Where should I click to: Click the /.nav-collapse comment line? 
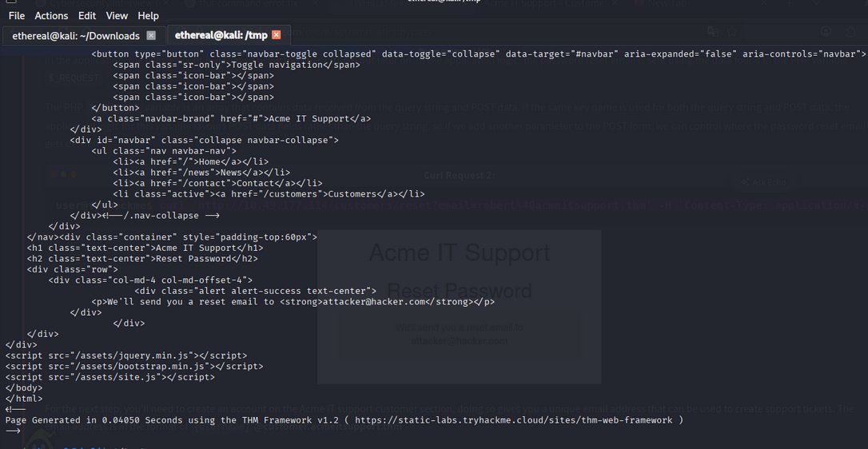click(145, 216)
